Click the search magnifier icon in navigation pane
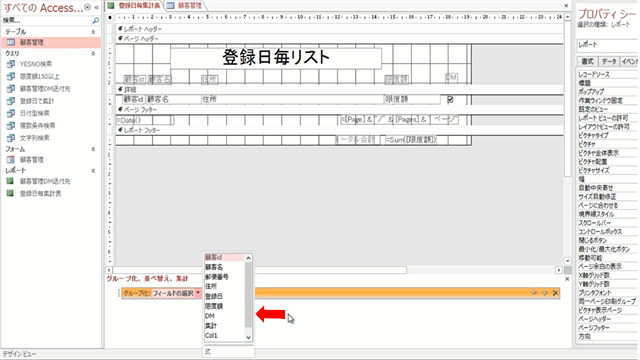 [96, 20]
